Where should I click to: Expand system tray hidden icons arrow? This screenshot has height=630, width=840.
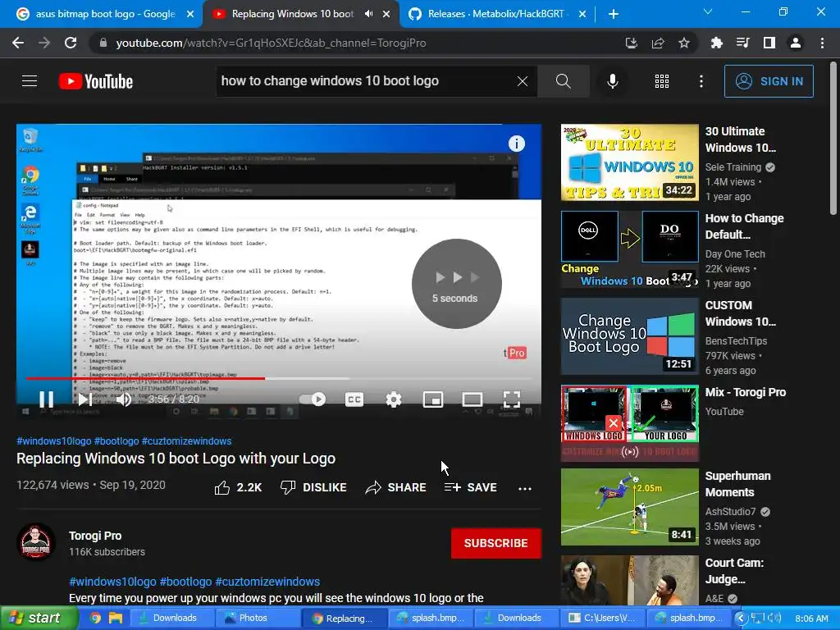point(741,618)
